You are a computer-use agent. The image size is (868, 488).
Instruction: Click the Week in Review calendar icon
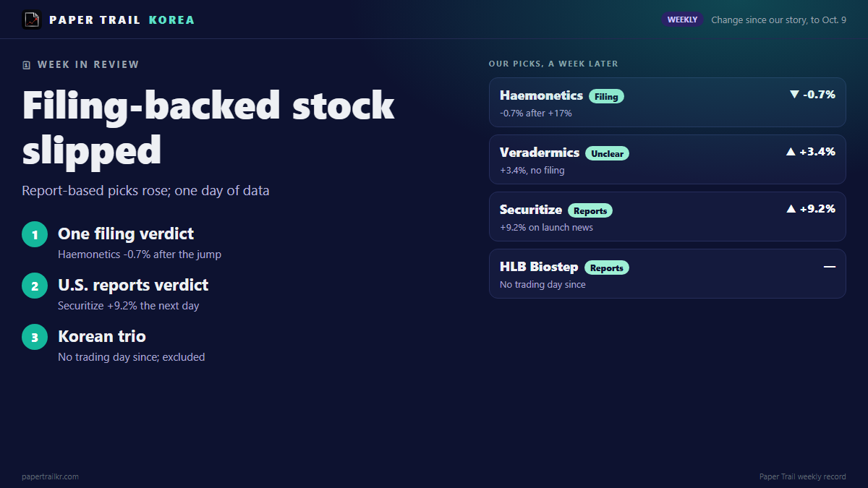click(x=27, y=65)
